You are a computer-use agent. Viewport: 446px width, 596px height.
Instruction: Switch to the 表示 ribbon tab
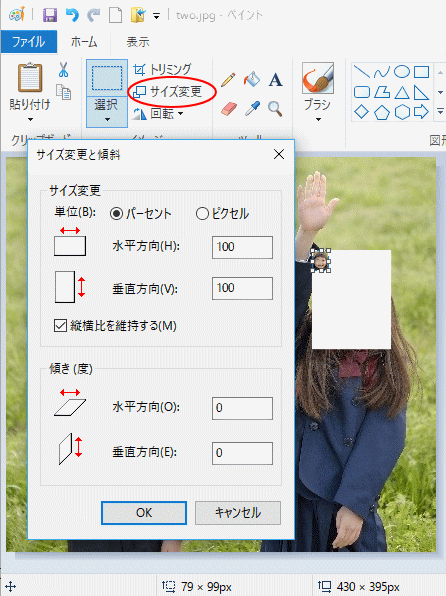coord(138,41)
